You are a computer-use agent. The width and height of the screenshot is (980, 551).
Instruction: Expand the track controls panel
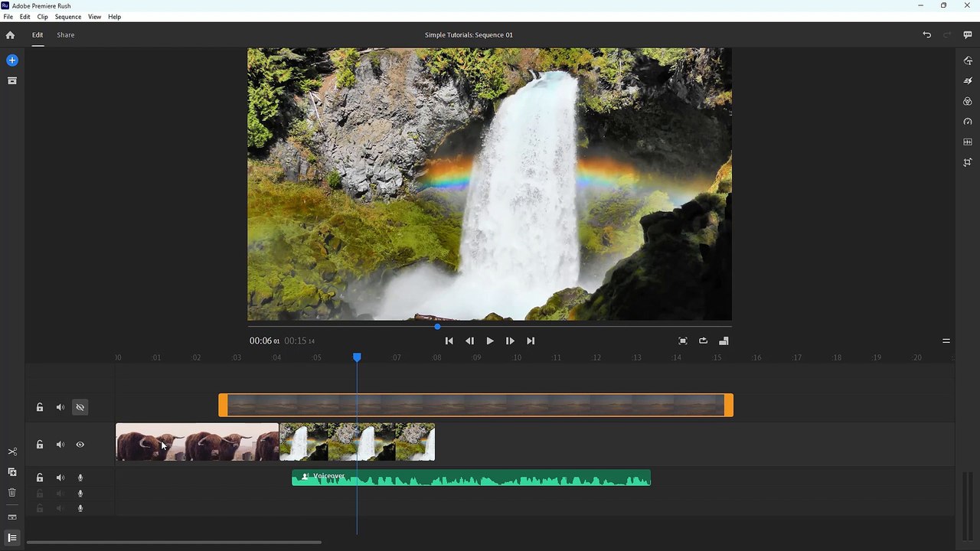pyautogui.click(x=11, y=538)
